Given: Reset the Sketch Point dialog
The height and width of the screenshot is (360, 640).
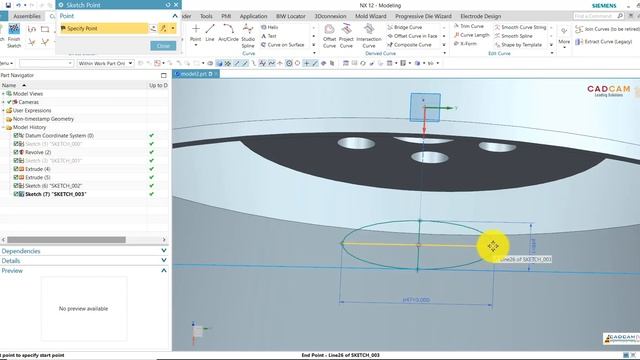Looking at the screenshot, I should (168, 5).
